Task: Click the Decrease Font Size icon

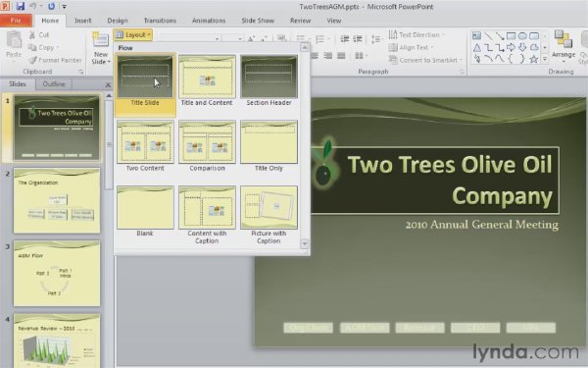Action: coord(264,38)
